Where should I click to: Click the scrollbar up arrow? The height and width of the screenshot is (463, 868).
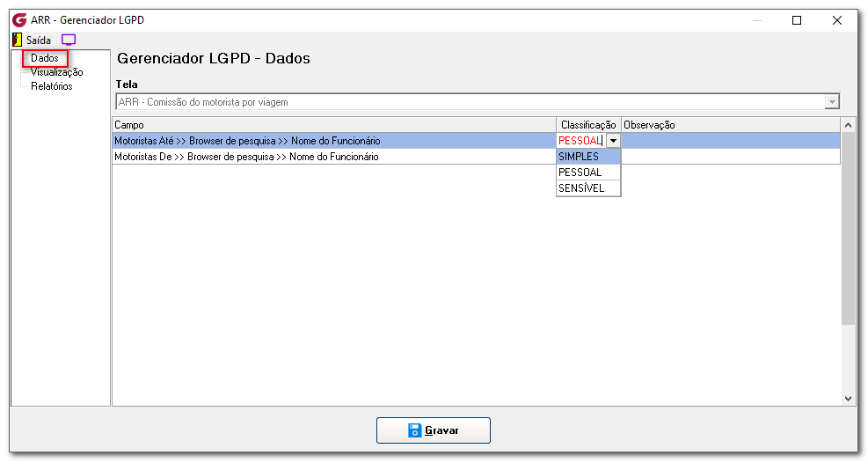(848, 125)
